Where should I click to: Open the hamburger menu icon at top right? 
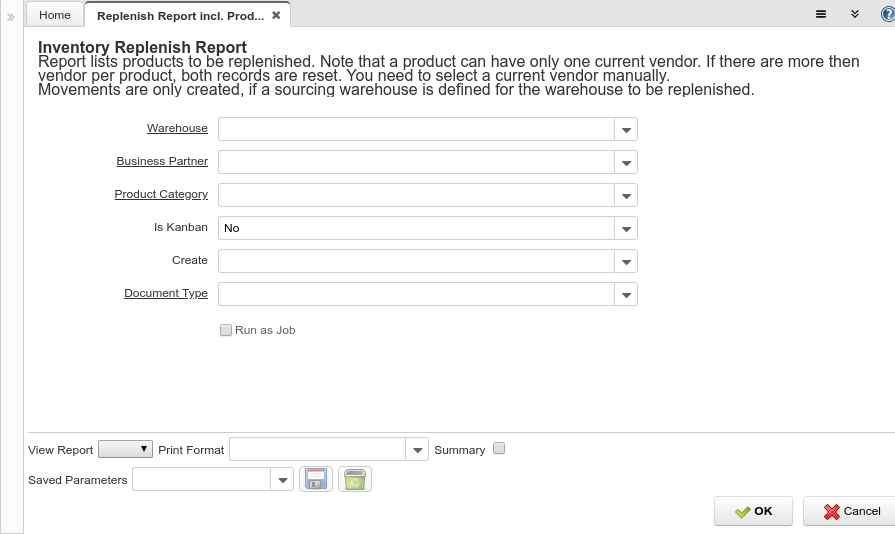tap(821, 14)
